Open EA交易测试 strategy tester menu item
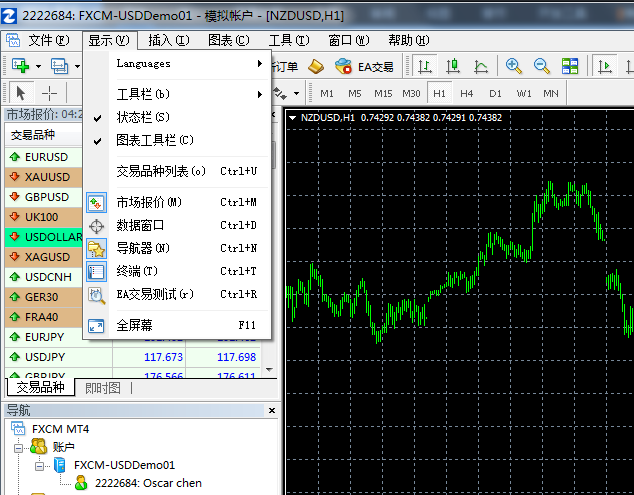The width and height of the screenshot is (634, 495). pyautogui.click(x=178, y=294)
